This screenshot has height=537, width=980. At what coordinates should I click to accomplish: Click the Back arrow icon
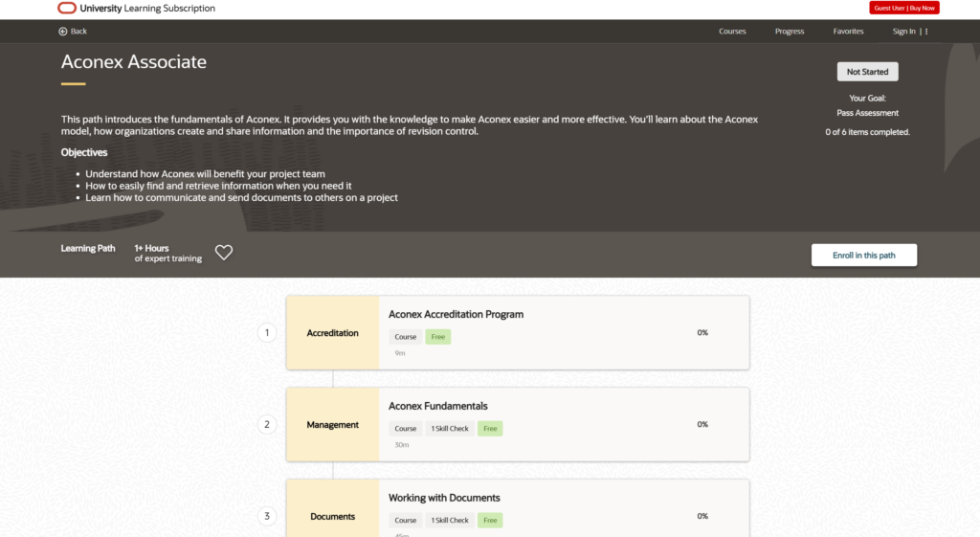tap(63, 32)
